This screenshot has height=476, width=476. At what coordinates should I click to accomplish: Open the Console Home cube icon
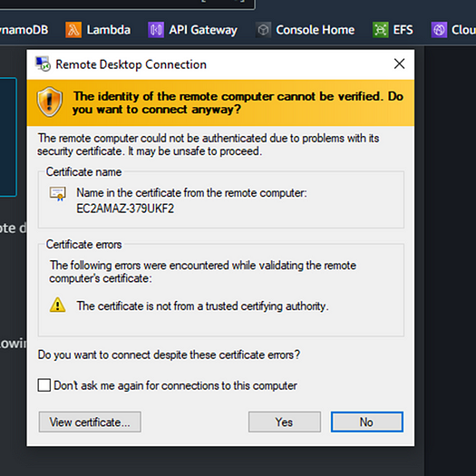pos(263,30)
